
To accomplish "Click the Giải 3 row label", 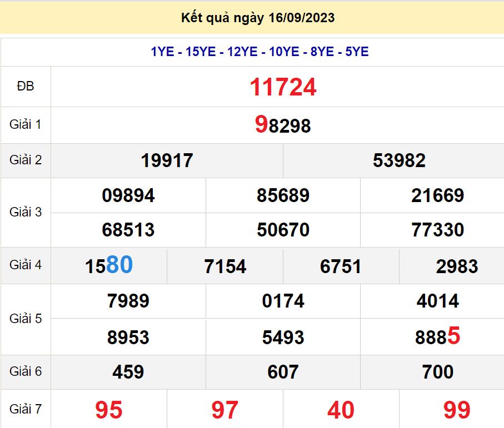I will click(x=26, y=212).
